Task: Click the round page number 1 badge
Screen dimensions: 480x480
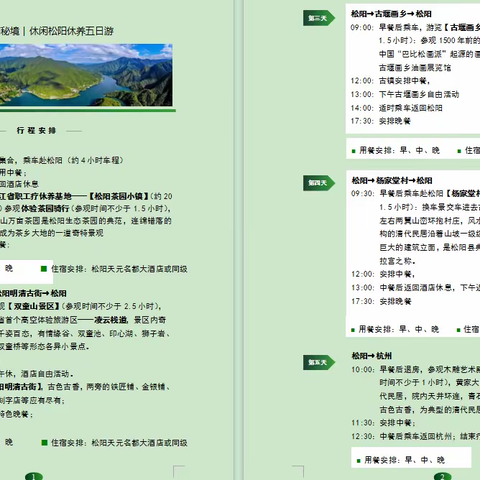Action: point(34,477)
